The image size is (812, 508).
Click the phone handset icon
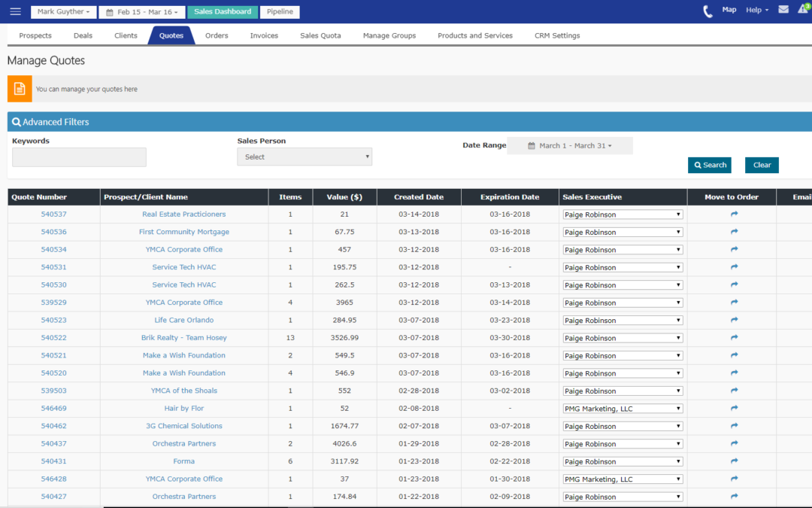click(707, 11)
